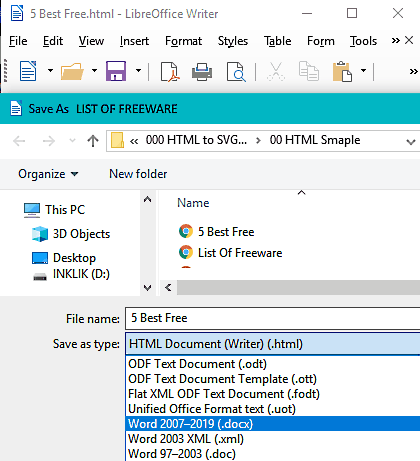Choose ODF Text Document Template (.ott)

[273, 379]
